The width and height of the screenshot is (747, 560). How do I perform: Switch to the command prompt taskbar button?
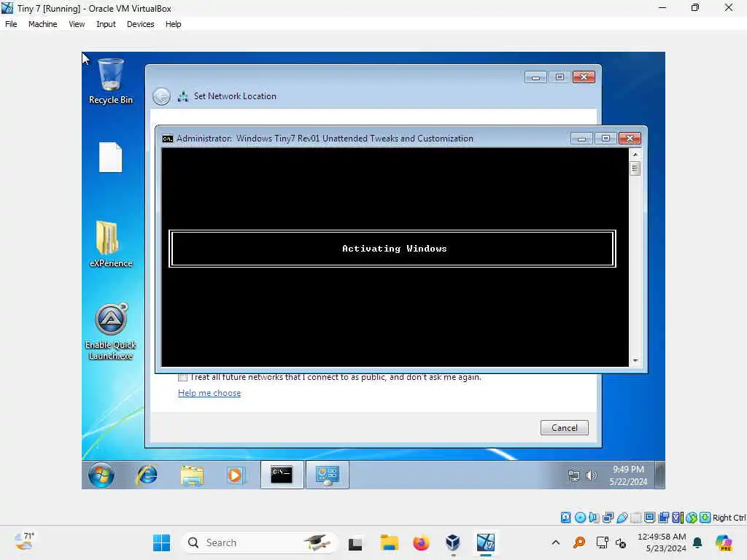tap(282, 475)
